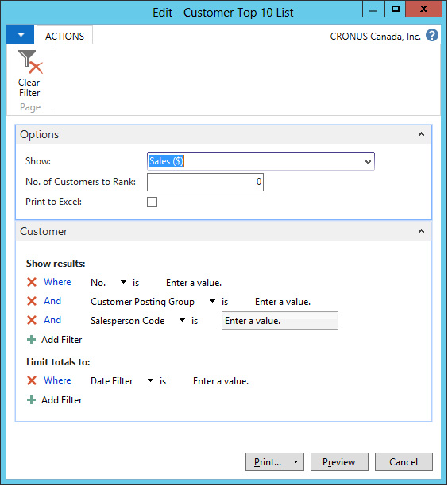The image size is (448, 486).
Task: Delete the Customer Posting Group filter row
Action: (32, 301)
